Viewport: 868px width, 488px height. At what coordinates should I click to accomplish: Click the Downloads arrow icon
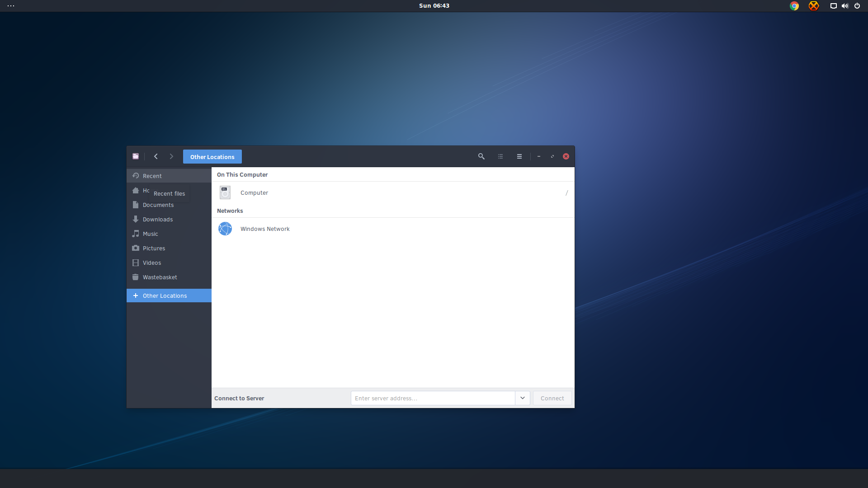(x=136, y=219)
